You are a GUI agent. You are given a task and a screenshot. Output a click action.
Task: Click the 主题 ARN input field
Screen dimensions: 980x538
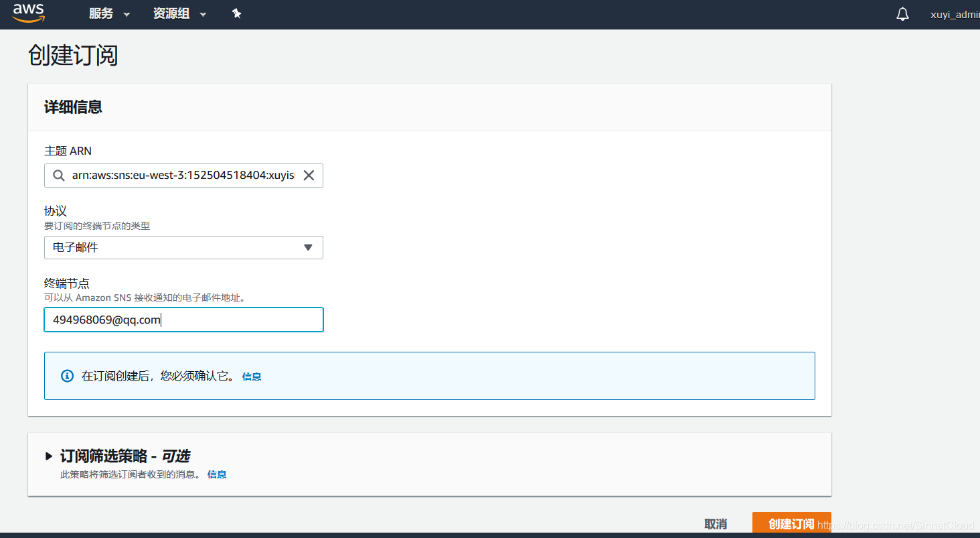[183, 176]
